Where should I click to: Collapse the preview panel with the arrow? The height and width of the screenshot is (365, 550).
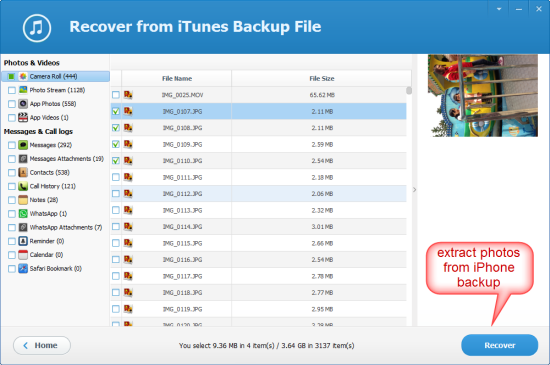point(414,190)
